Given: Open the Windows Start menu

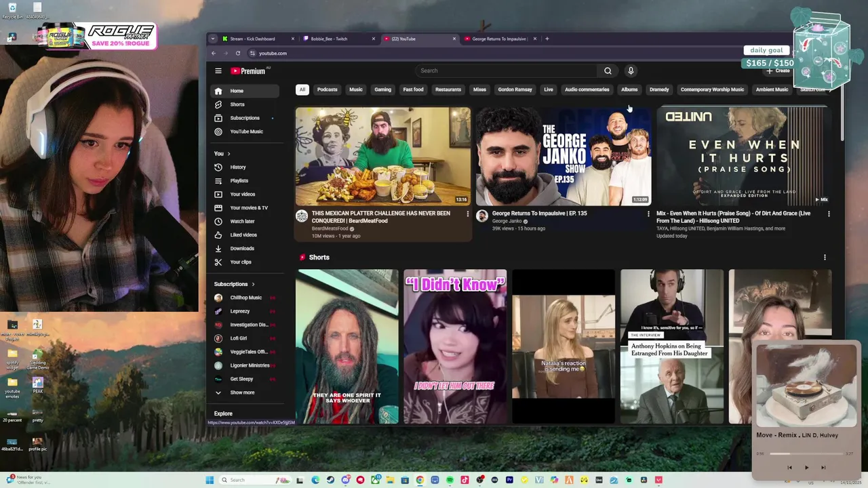Looking at the screenshot, I should [x=210, y=480].
